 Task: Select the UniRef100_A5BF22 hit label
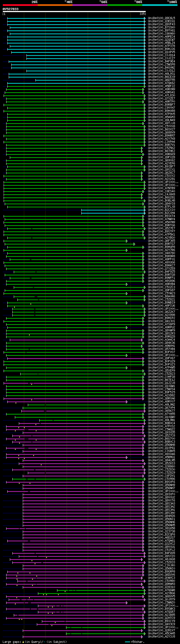coord(161,86)
